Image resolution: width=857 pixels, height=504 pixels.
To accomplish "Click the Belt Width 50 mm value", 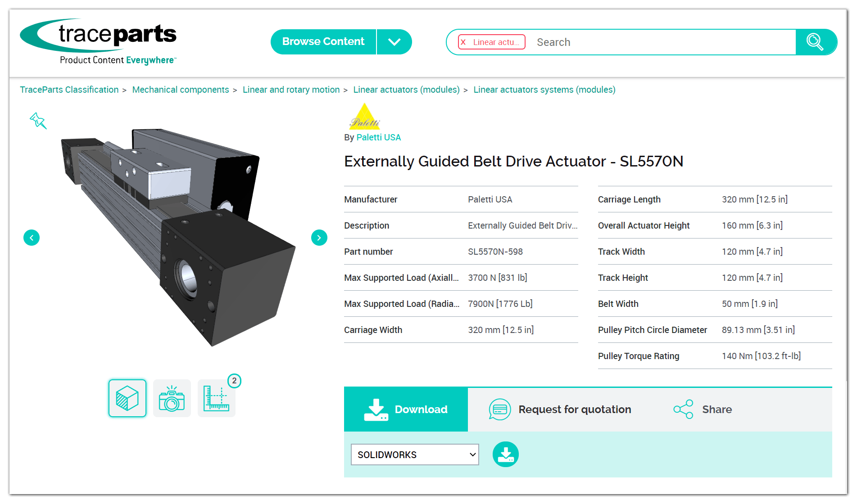I will [x=750, y=304].
